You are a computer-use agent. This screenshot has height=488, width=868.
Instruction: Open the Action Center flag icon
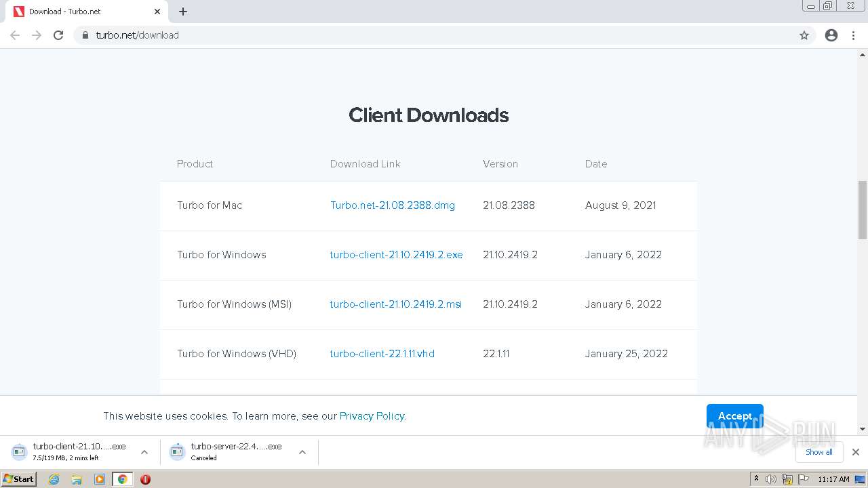pos(804,479)
